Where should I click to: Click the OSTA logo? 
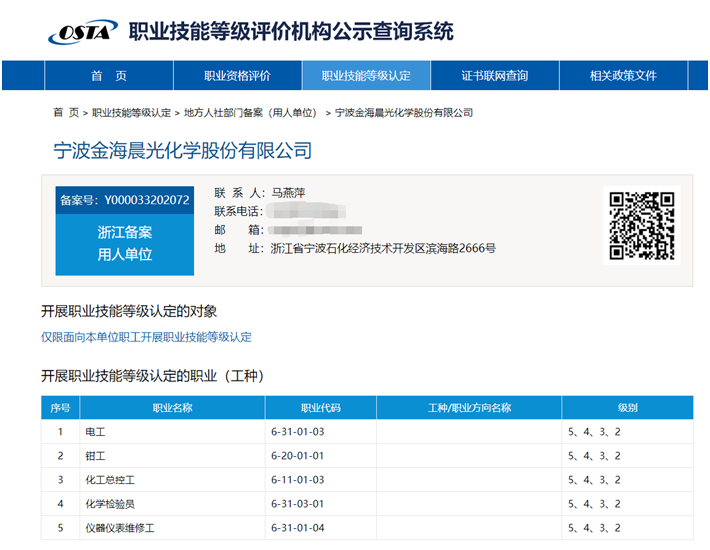tap(82, 32)
